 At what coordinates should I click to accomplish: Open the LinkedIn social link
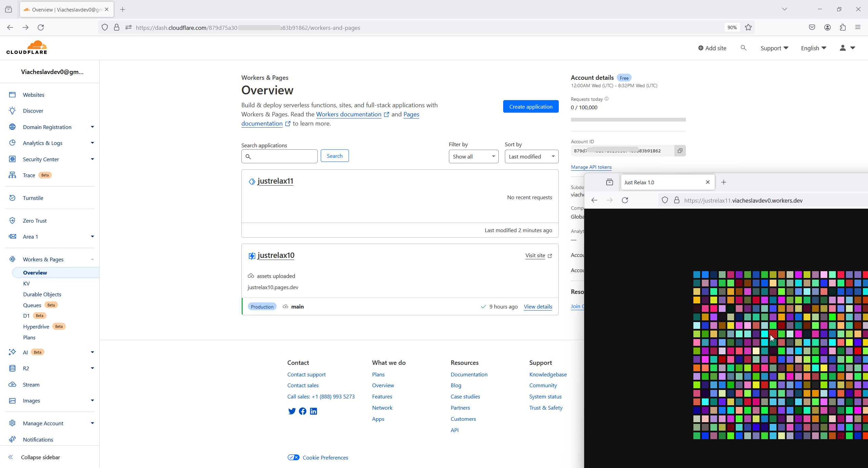pyautogui.click(x=314, y=411)
